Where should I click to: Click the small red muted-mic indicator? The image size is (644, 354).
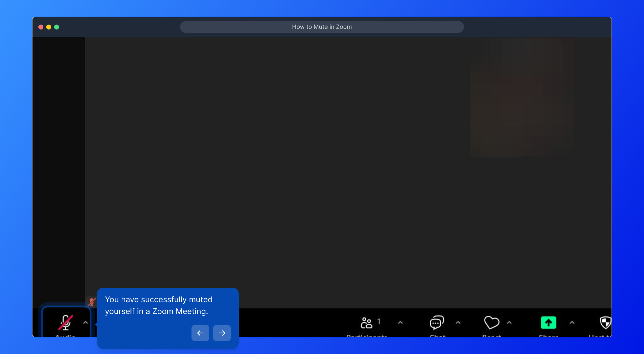[91, 302]
